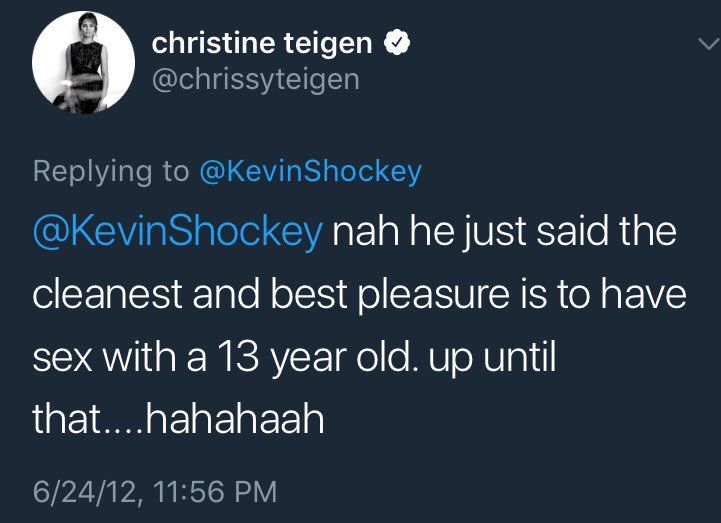Click @KevinShockey in the Replying to line
The image size is (721, 523).
tap(310, 171)
